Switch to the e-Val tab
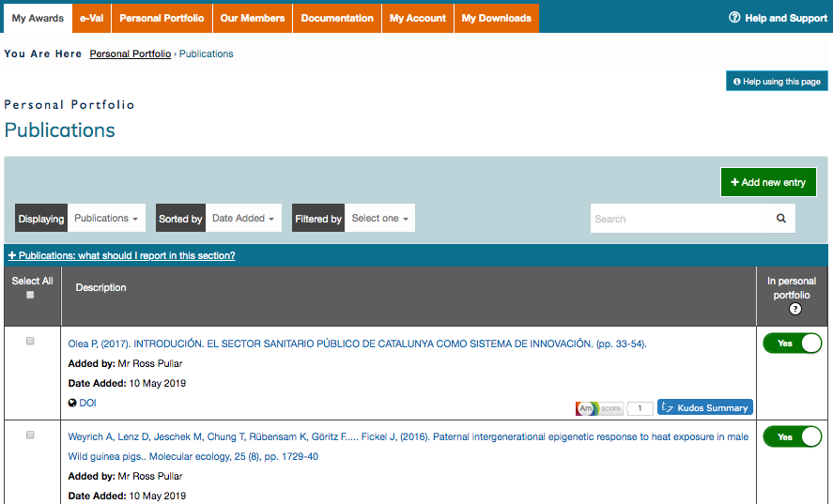 pos(91,18)
